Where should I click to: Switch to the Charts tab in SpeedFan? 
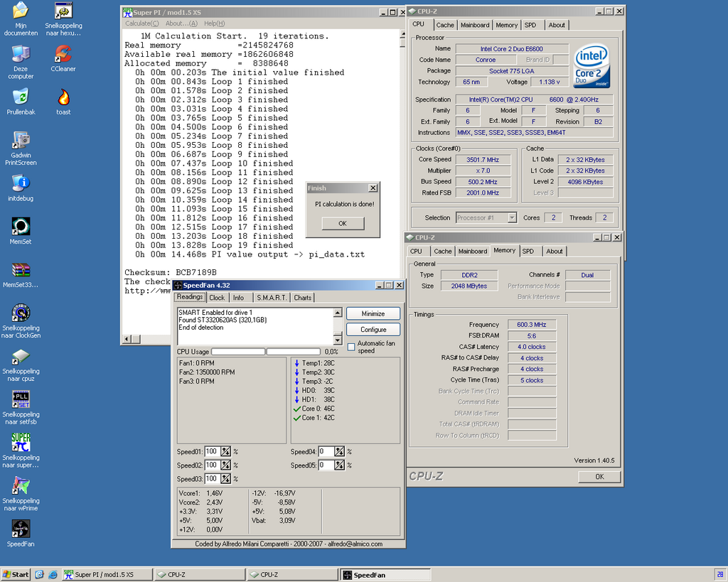pos(303,298)
